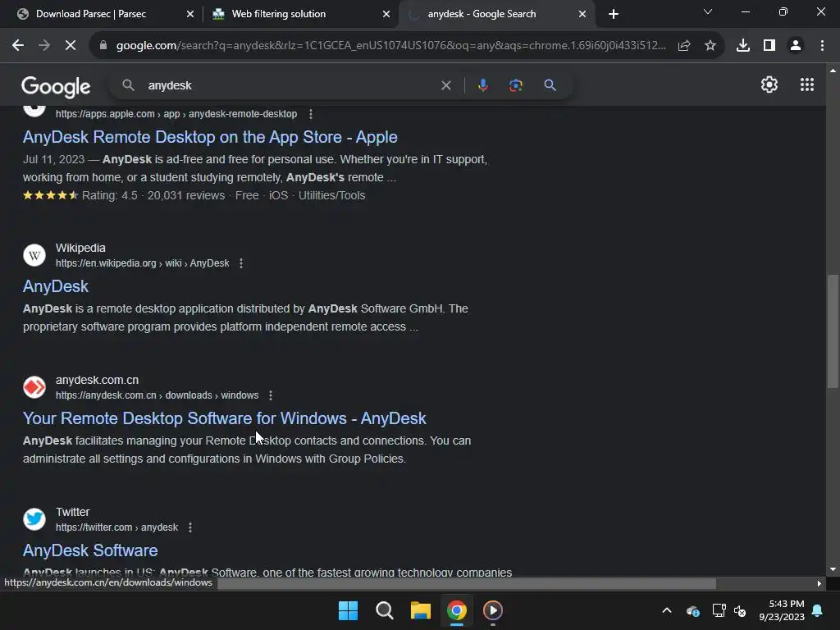Open the cloud sync tray icon
The width and height of the screenshot is (840, 630).
[692, 610]
